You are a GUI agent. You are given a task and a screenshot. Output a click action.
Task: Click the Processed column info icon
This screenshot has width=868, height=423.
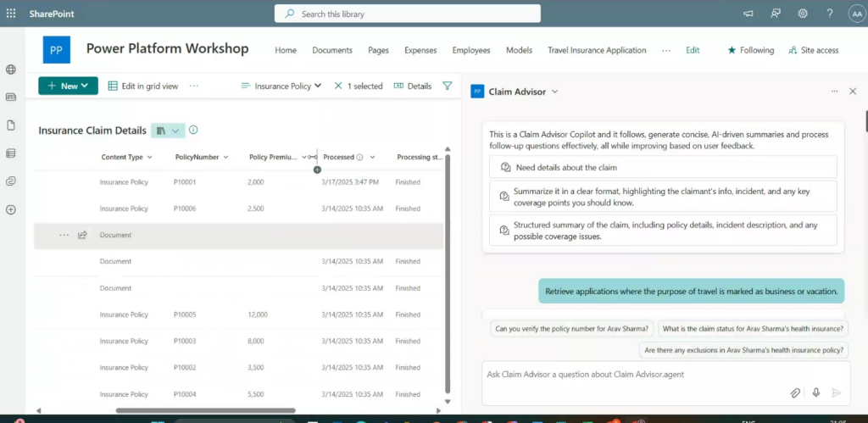(359, 157)
